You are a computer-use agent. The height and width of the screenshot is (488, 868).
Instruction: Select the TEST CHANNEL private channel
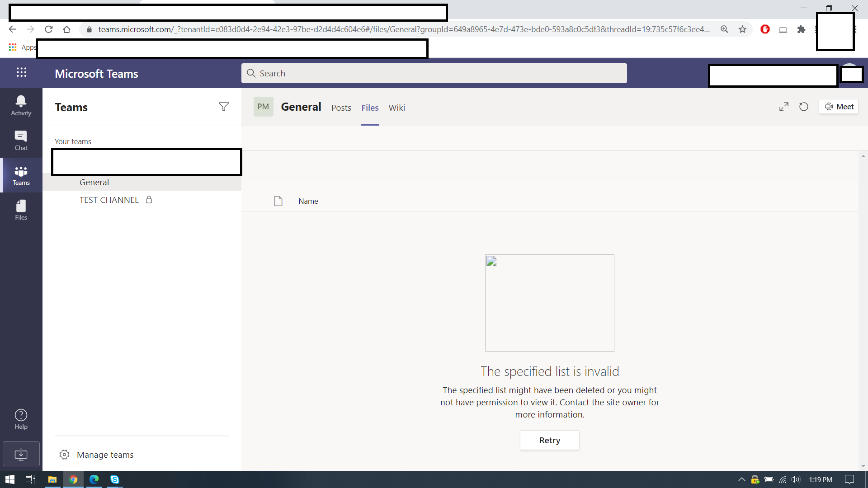pyautogui.click(x=109, y=200)
